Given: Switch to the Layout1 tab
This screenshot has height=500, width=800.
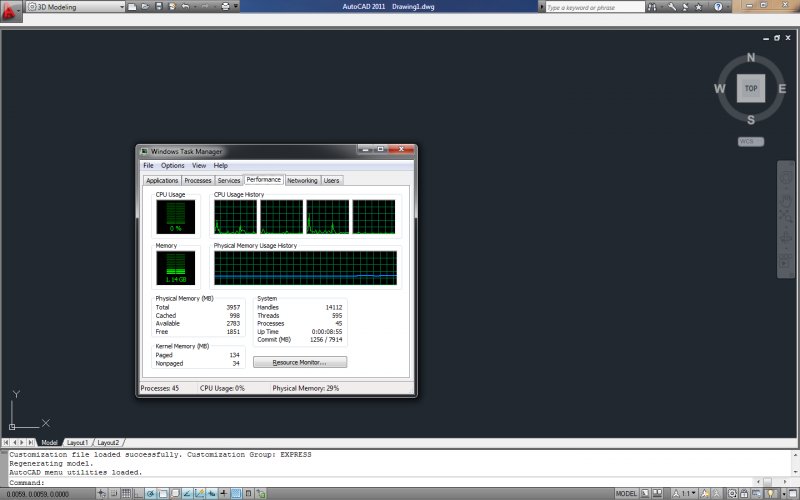Looking at the screenshot, I should 78,442.
